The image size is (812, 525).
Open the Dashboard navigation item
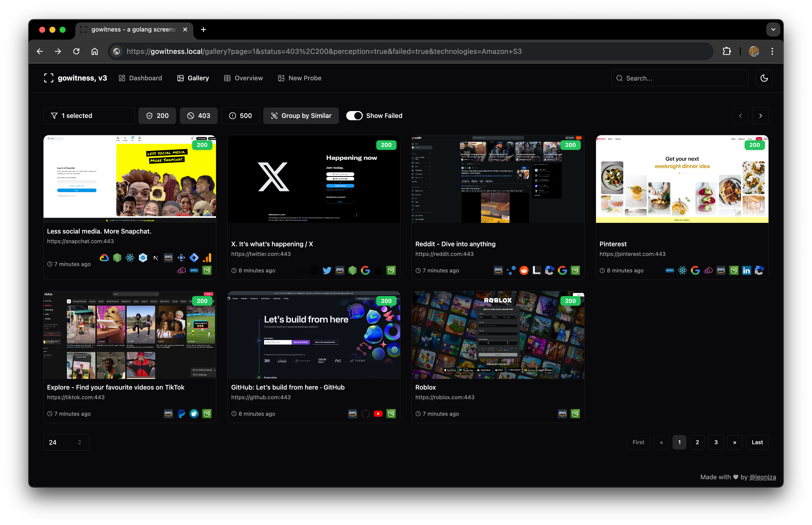[x=140, y=78]
